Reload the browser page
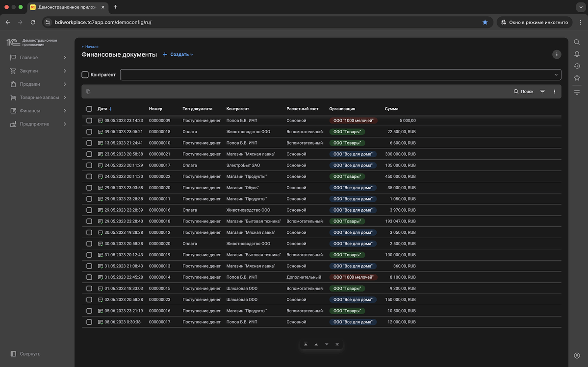 pyautogui.click(x=33, y=22)
